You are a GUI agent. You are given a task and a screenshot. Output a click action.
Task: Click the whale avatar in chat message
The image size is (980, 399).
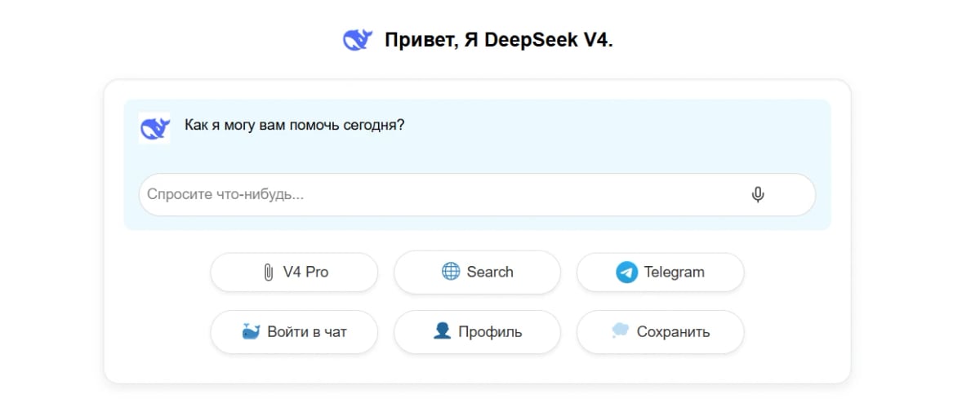click(x=154, y=128)
